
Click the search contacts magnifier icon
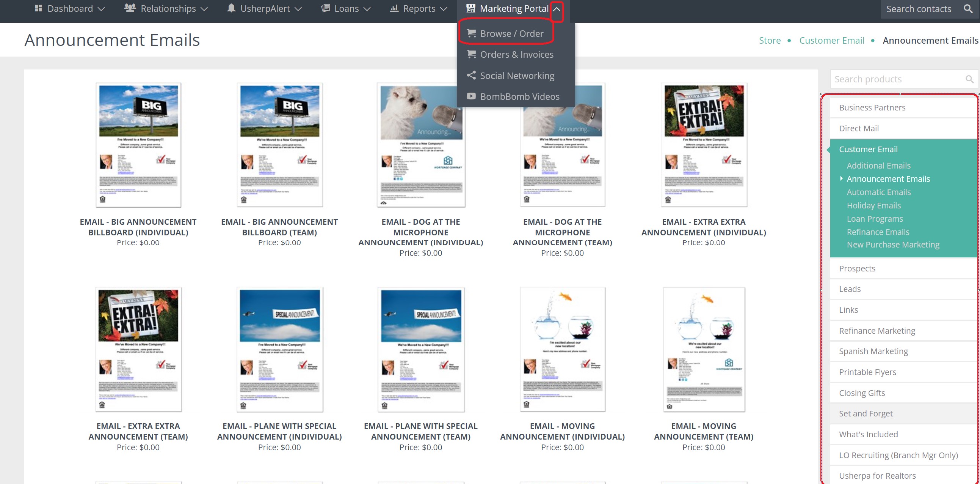point(967,9)
